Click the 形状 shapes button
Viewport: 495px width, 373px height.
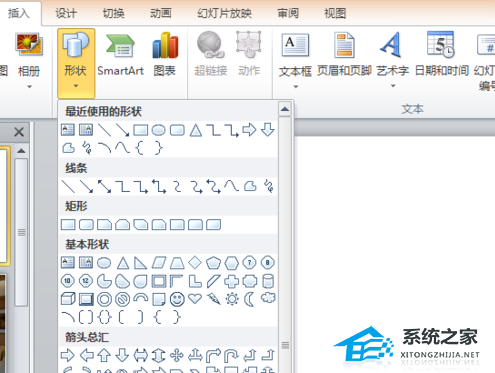[76, 63]
